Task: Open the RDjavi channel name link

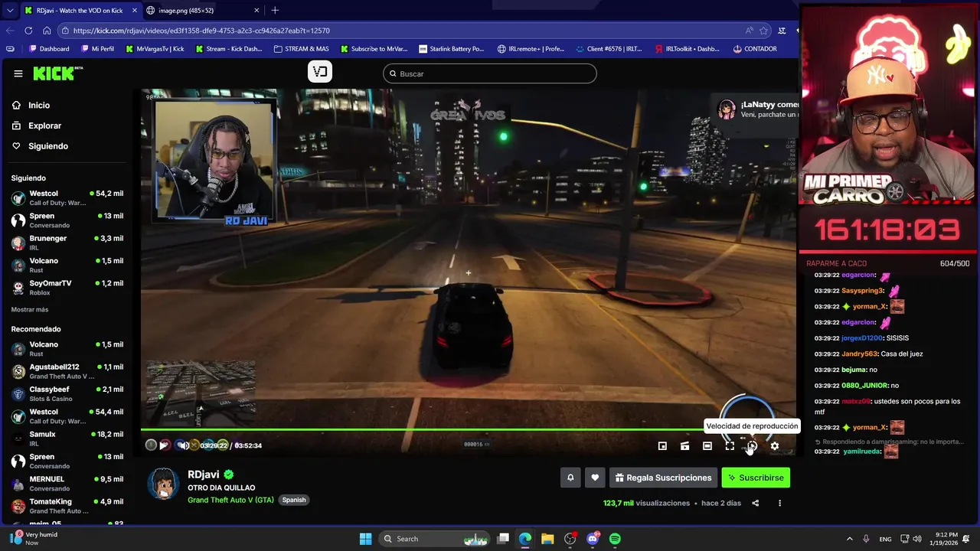Action: coord(204,474)
